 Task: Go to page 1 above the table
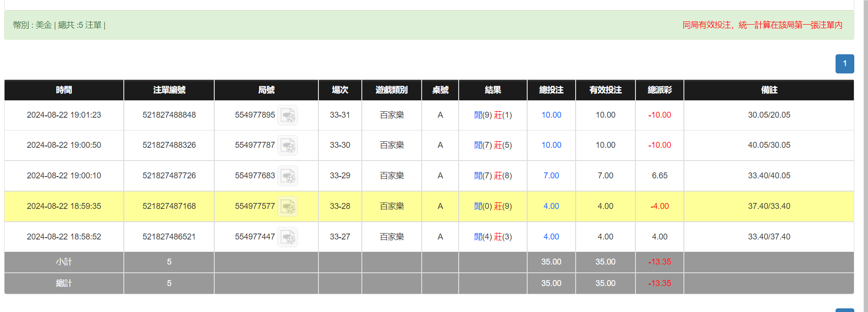pos(844,64)
